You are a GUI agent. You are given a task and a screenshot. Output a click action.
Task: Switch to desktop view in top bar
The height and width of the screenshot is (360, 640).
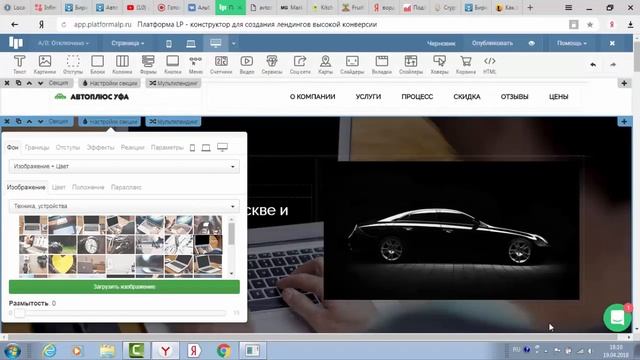tap(216, 43)
